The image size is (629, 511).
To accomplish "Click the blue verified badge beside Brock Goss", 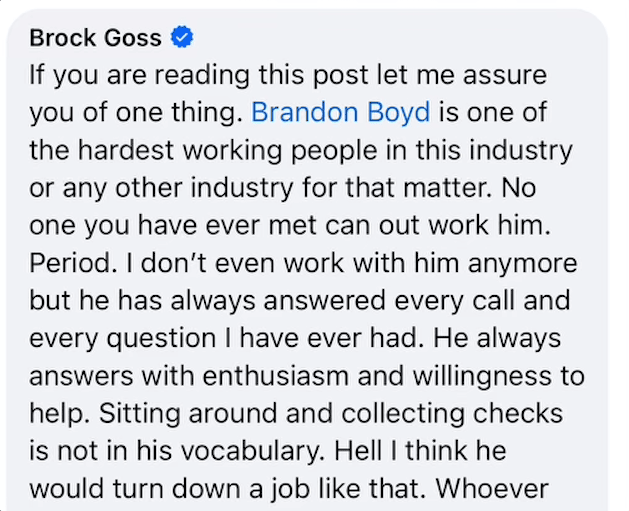I will (182, 37).
